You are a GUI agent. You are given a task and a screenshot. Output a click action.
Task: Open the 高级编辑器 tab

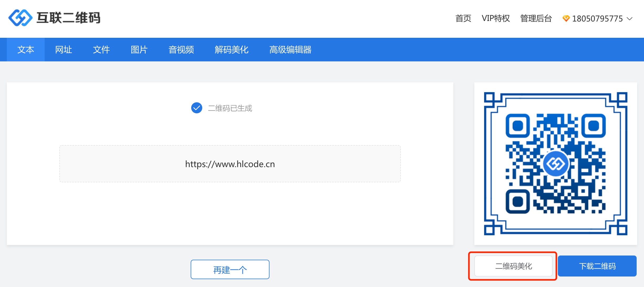pyautogui.click(x=290, y=50)
